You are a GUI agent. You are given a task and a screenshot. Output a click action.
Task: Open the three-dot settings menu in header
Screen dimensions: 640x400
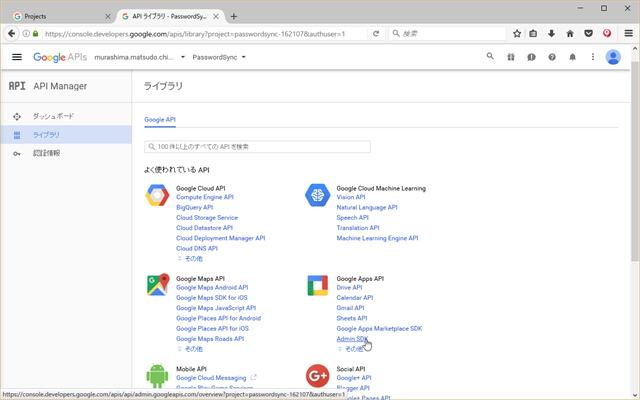tap(593, 57)
